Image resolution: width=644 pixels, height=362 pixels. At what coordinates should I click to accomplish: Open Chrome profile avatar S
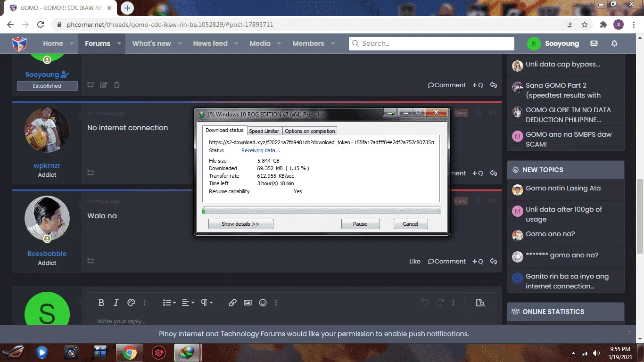[619, 25]
